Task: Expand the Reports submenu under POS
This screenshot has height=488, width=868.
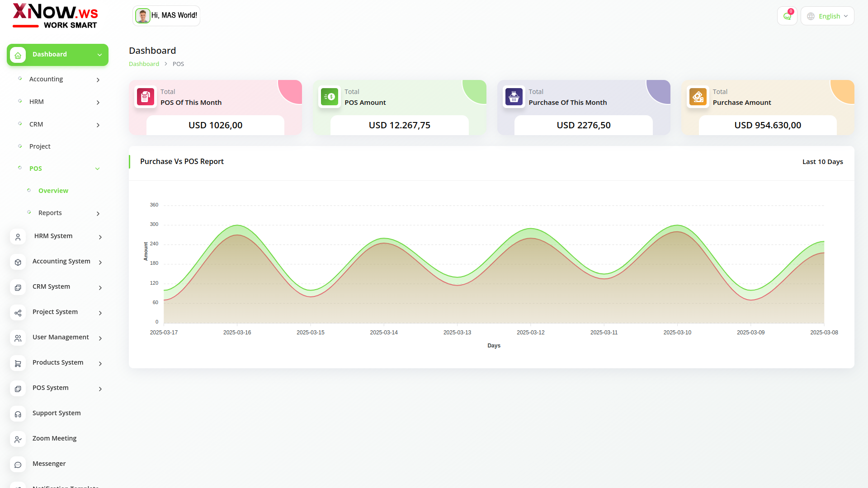Action: click(98, 214)
